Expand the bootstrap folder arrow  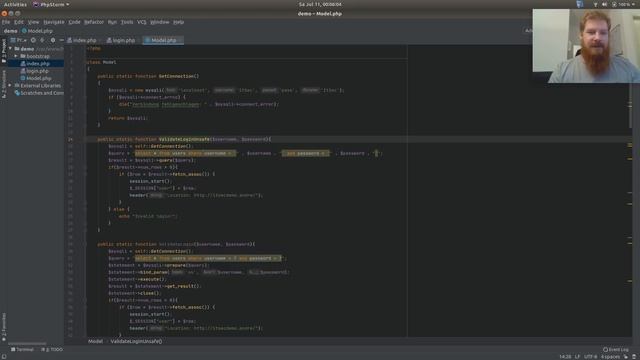pos(16,56)
